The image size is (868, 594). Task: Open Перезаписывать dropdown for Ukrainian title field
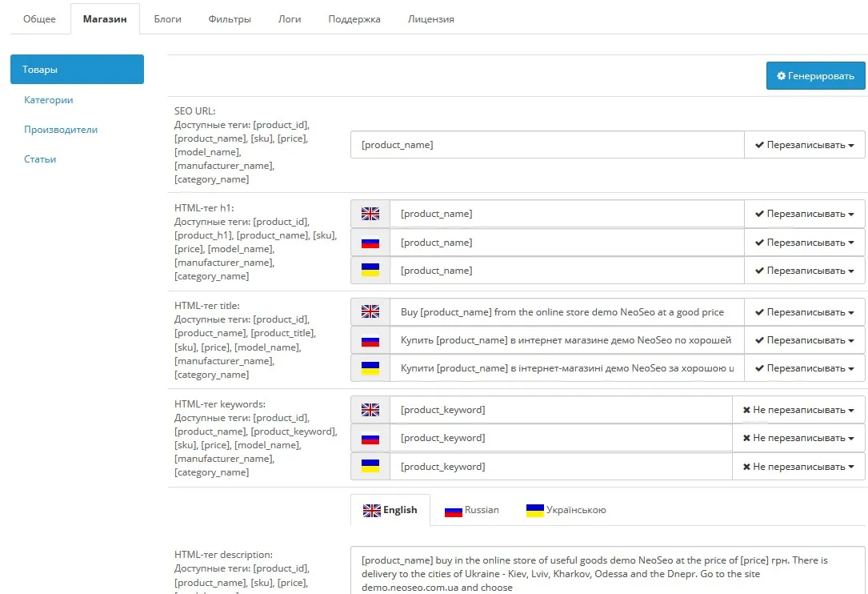pos(804,368)
